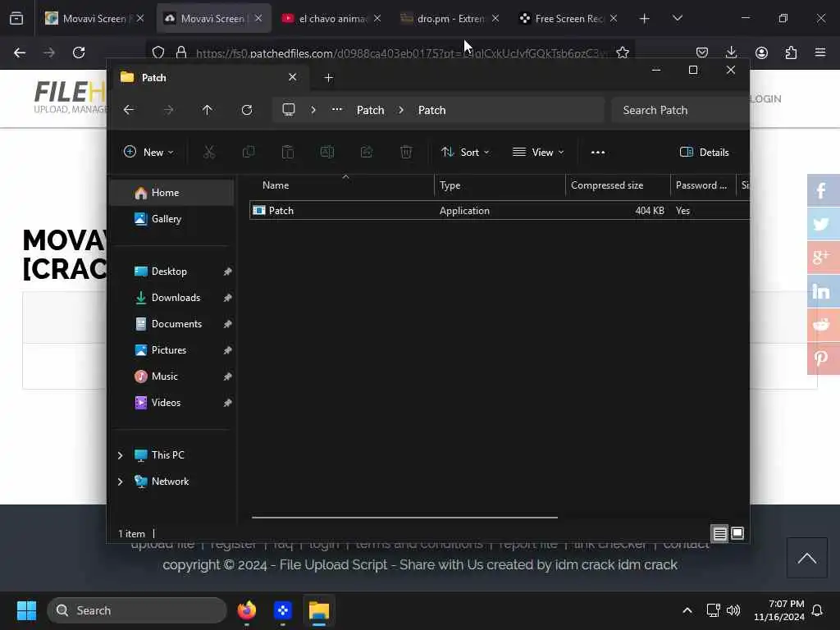Sort by Password column header
The image size is (840, 630).
click(x=703, y=185)
